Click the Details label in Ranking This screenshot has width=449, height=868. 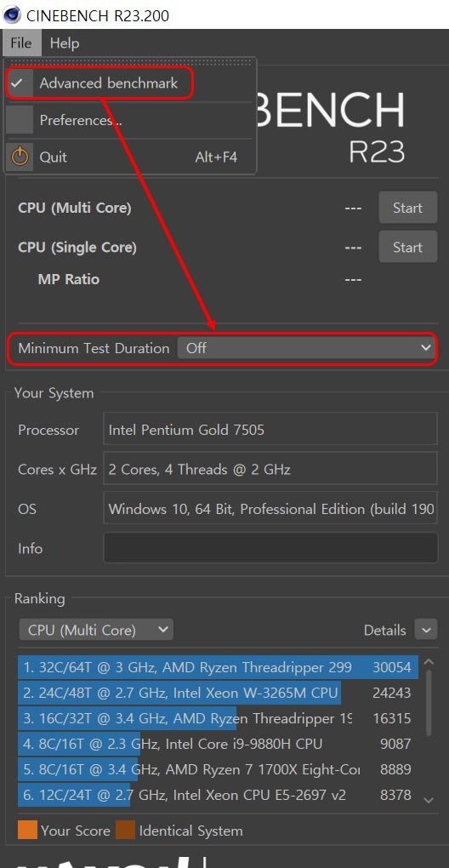[385, 630]
